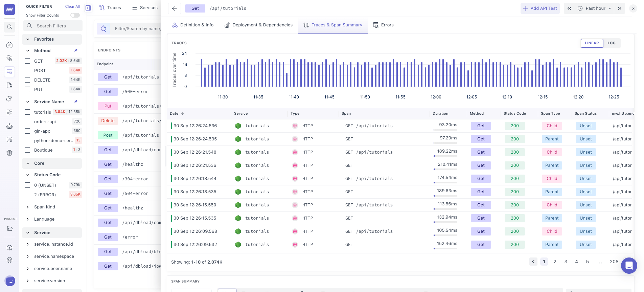Open the bot icon in left sidebar
644x292 pixels.
pyautogui.click(x=9, y=126)
